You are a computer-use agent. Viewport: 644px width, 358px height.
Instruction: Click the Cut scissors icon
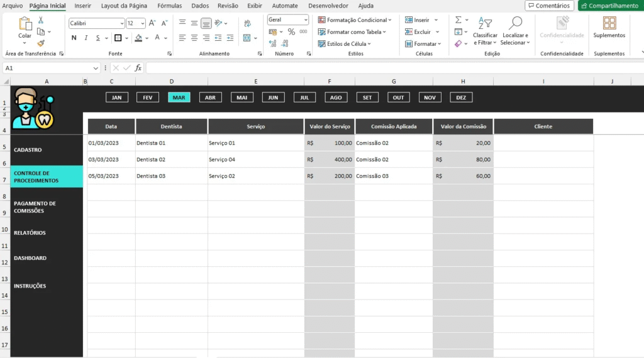41,20
